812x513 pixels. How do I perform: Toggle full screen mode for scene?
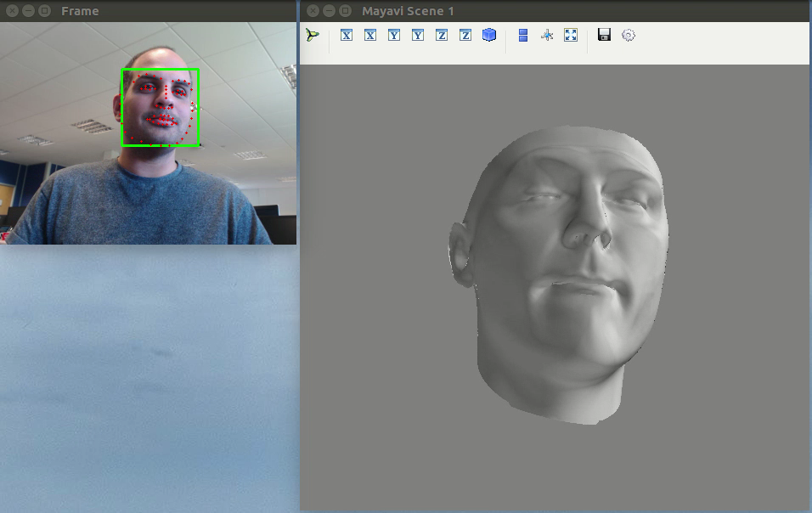coord(571,35)
